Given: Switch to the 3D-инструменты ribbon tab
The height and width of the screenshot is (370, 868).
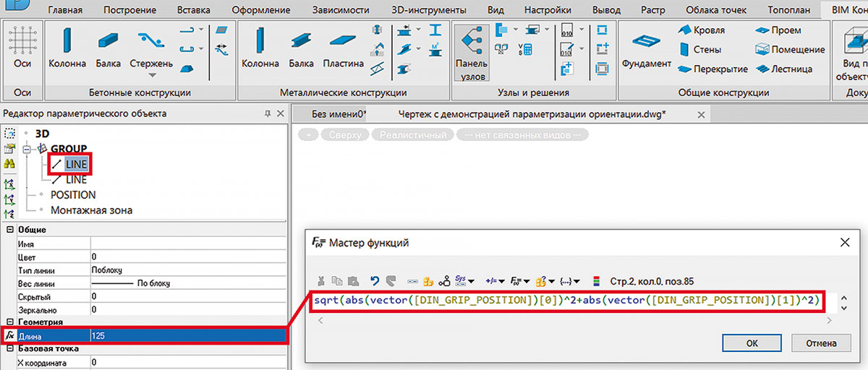Looking at the screenshot, I should click(x=428, y=10).
